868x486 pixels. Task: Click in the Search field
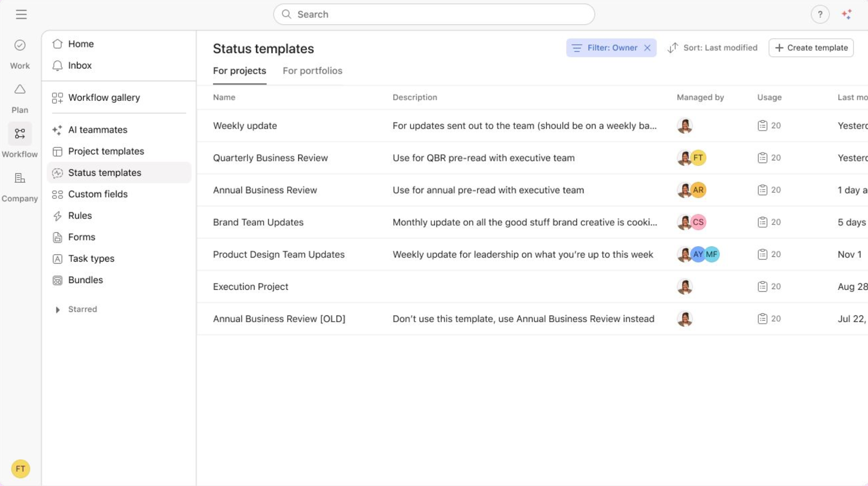click(434, 14)
